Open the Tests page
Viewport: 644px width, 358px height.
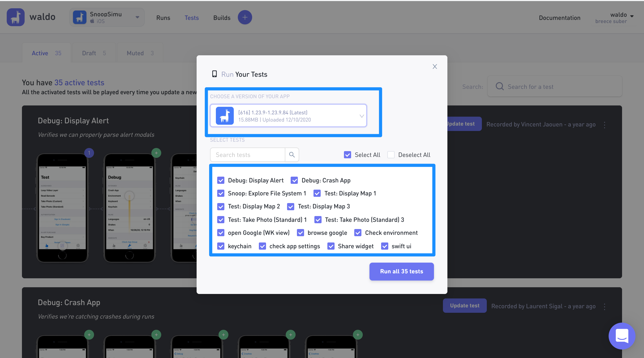(191, 18)
